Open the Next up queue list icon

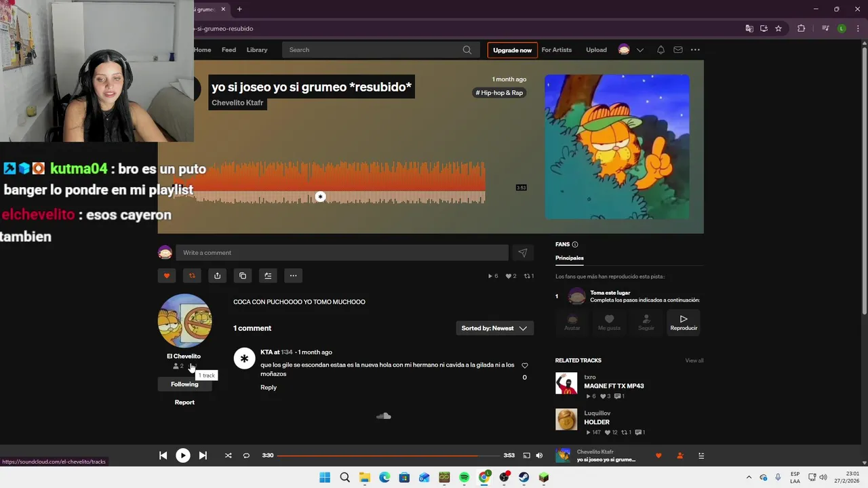coord(701,456)
